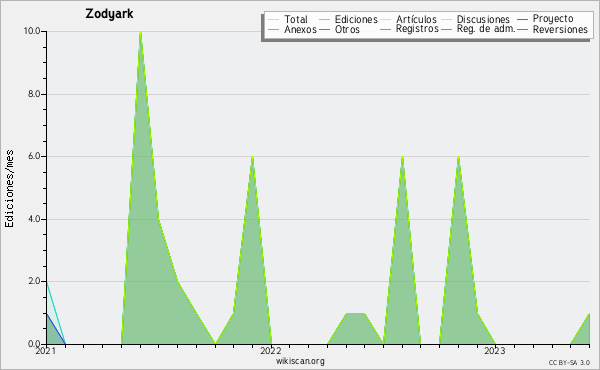Click the blue Registros line near 2021
This screenshot has width=600, height=370.
coord(56,329)
